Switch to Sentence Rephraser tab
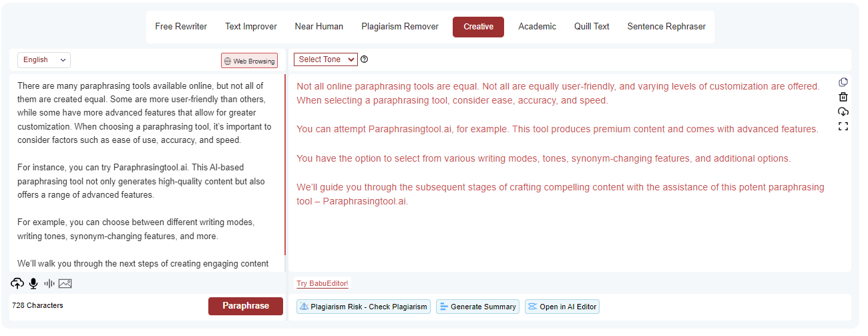Screen dimensions: 868x336 click(x=666, y=27)
